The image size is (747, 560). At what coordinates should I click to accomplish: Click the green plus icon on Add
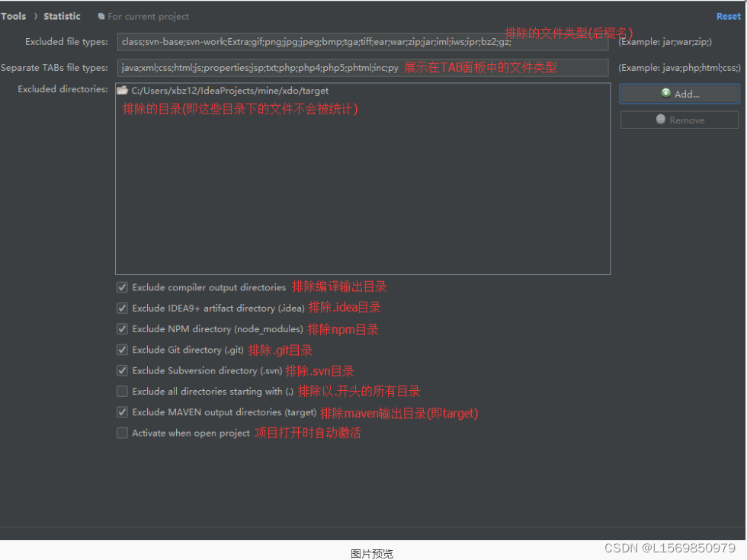click(665, 93)
